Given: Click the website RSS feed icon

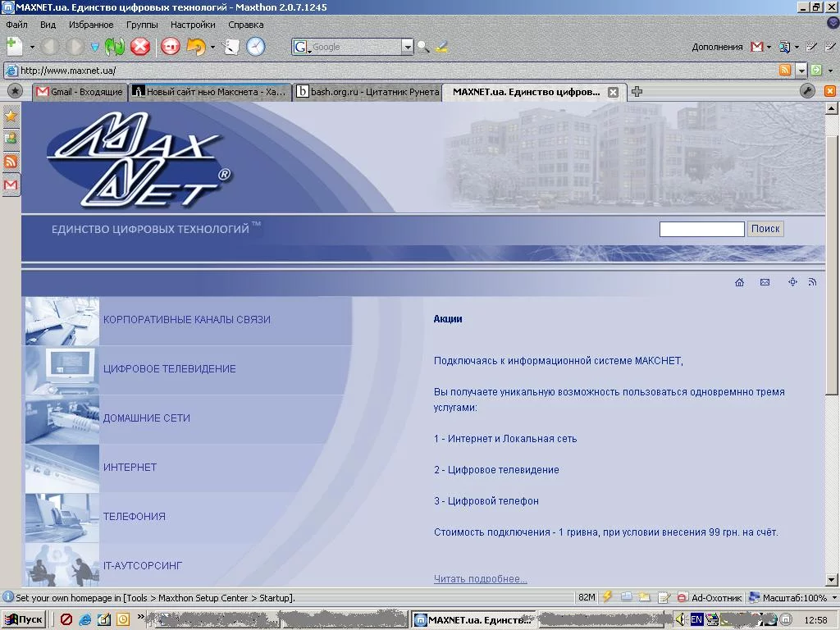Looking at the screenshot, I should pos(813,282).
